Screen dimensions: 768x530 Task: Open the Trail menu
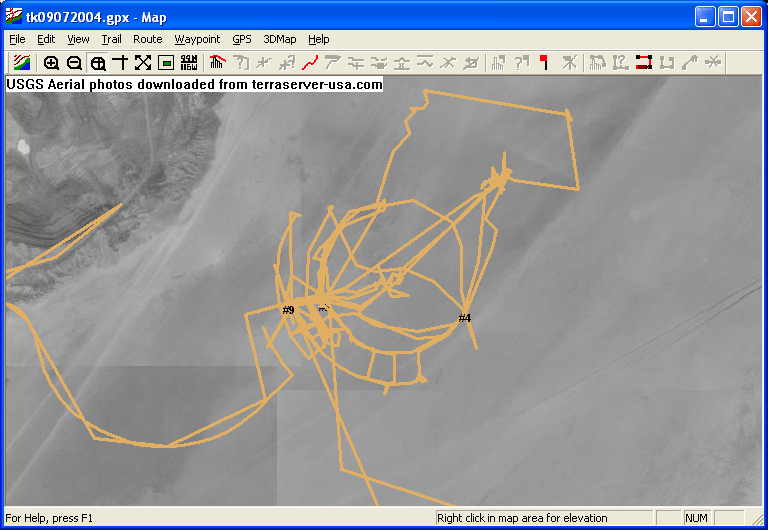(111, 39)
